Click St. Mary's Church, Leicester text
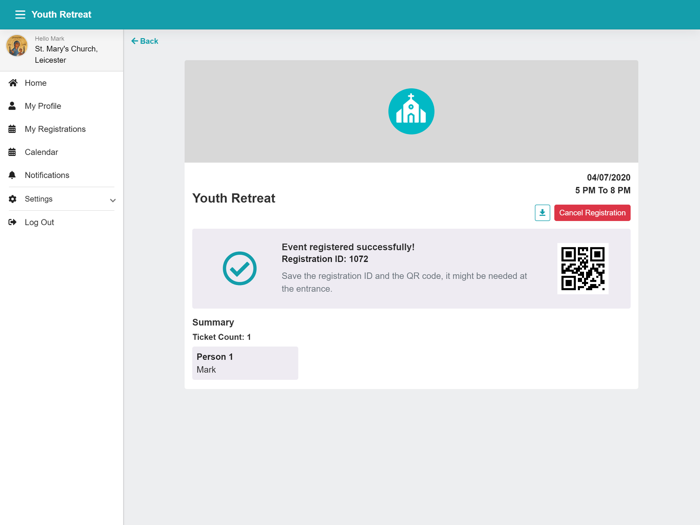Screen dimensions: 700x525 66,54
